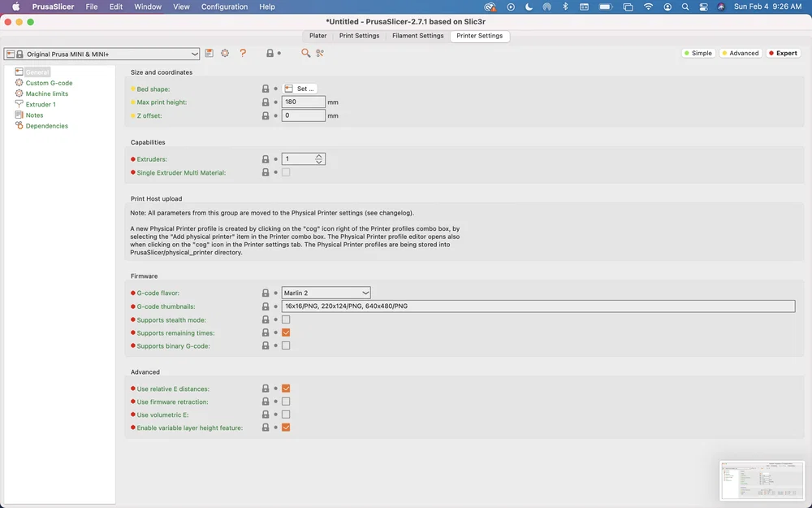This screenshot has height=508, width=812.
Task: Toggle Supports stealth mode checkbox
Action: [286, 319]
